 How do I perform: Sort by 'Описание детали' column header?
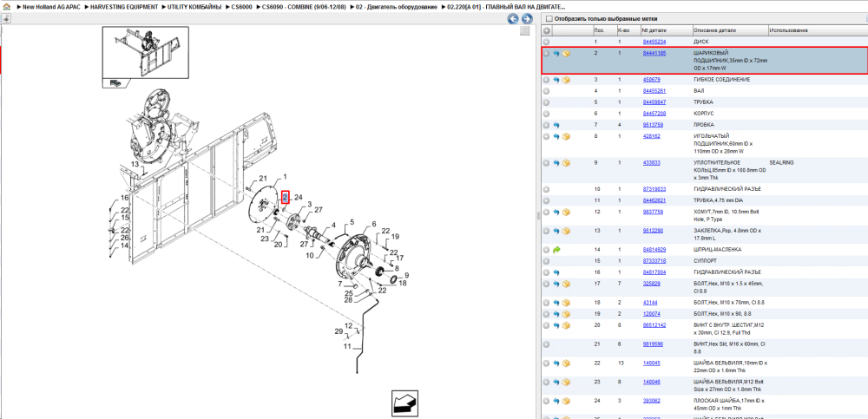pos(730,29)
